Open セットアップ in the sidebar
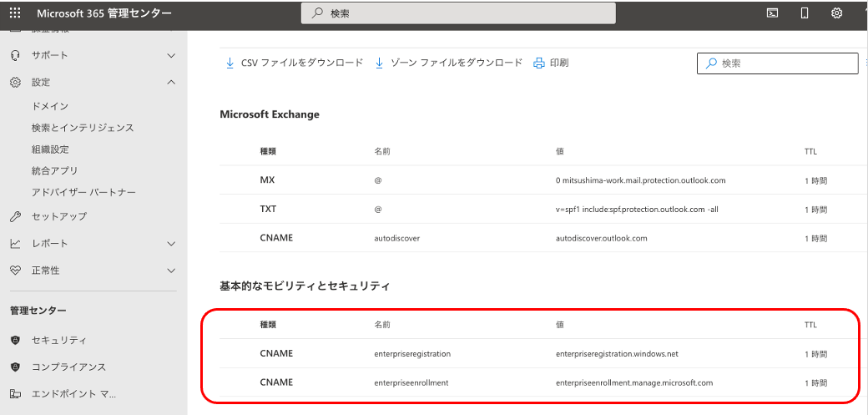 [x=59, y=216]
